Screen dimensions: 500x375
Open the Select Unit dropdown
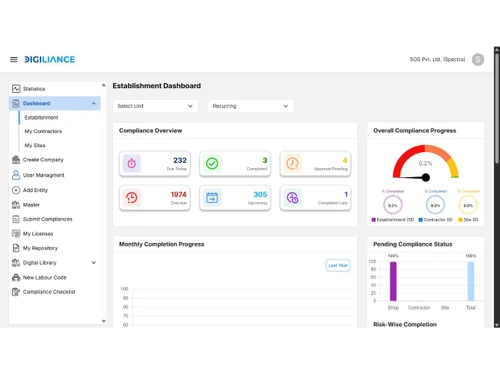155,106
